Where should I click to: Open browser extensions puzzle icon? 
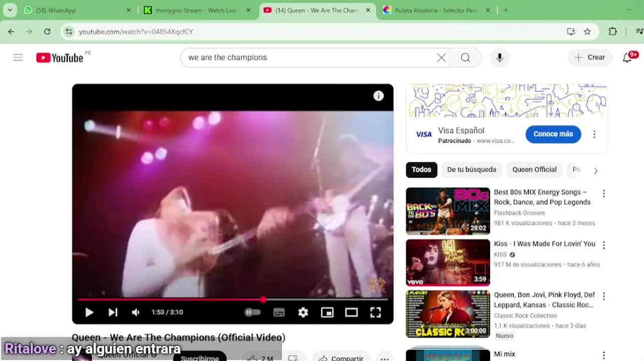tap(612, 32)
